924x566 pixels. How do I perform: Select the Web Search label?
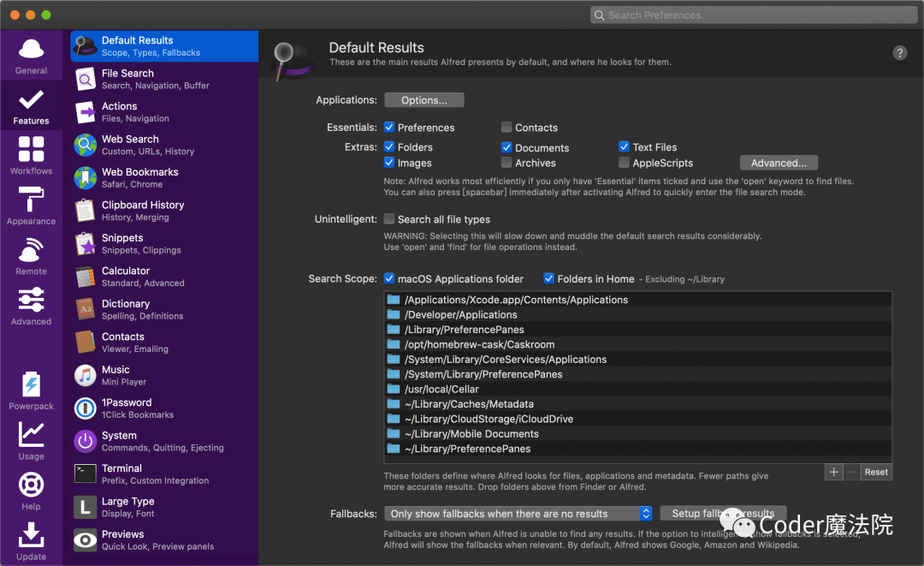point(130,139)
